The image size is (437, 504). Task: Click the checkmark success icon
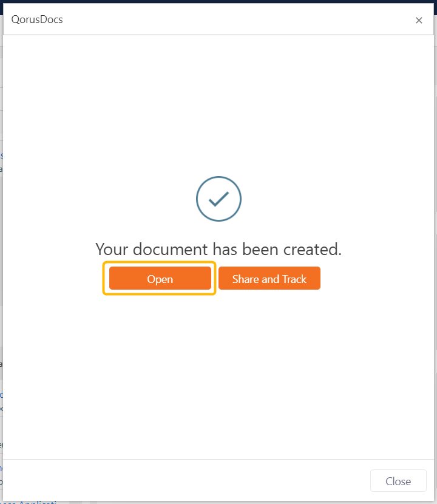(x=219, y=199)
